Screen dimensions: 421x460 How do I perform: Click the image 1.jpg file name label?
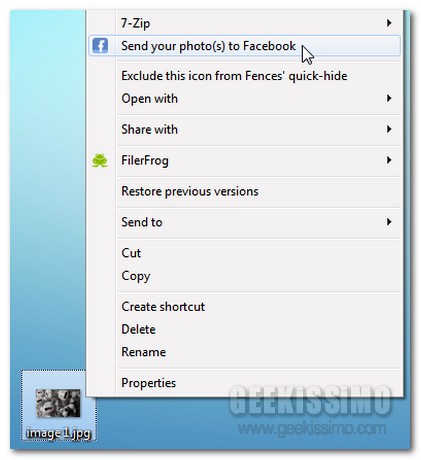click(x=58, y=433)
